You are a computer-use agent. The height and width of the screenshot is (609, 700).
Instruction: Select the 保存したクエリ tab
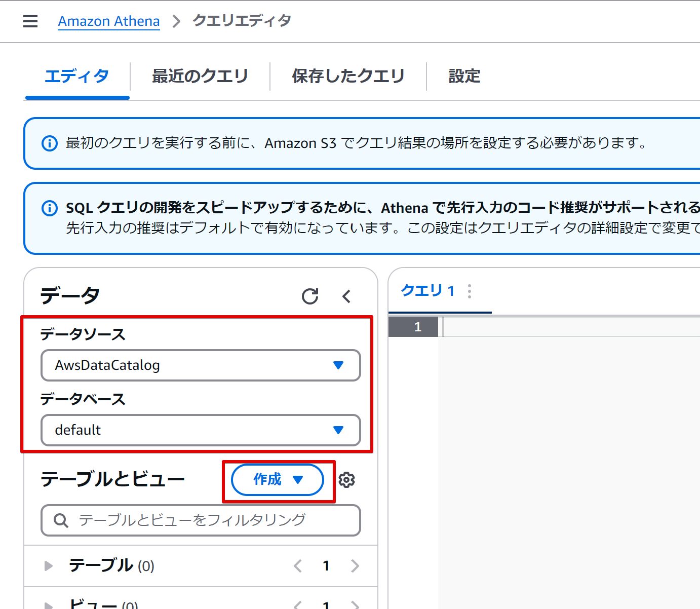pos(347,76)
